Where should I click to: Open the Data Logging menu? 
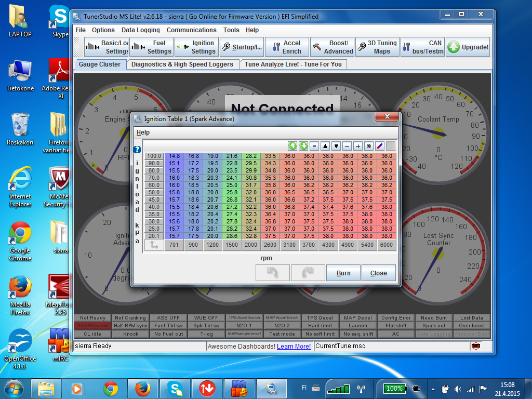point(140,30)
